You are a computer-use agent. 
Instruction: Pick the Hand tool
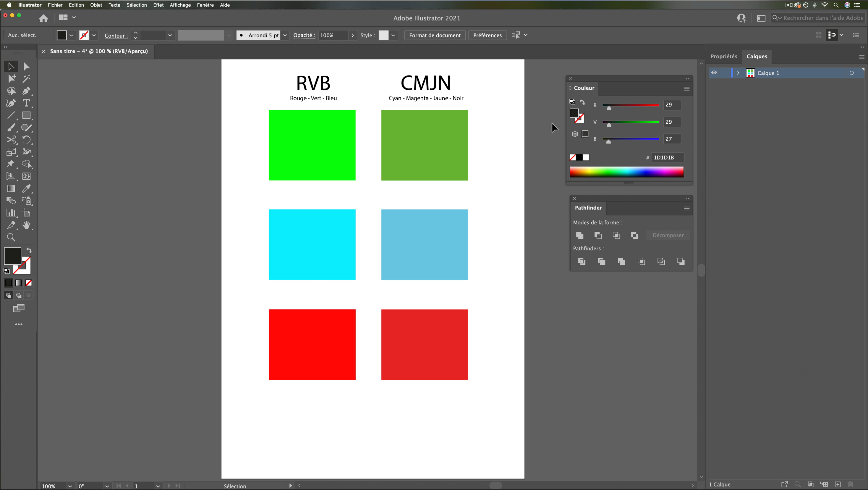27,225
